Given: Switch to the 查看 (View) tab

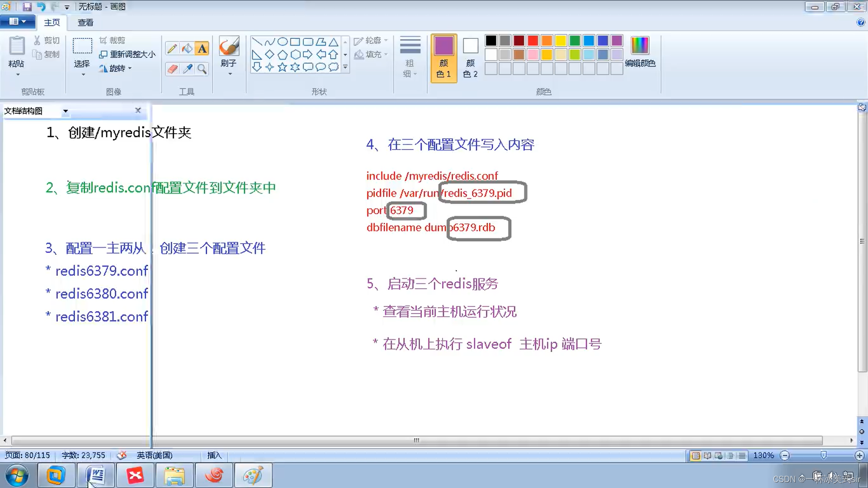Looking at the screenshot, I should click(x=85, y=22).
